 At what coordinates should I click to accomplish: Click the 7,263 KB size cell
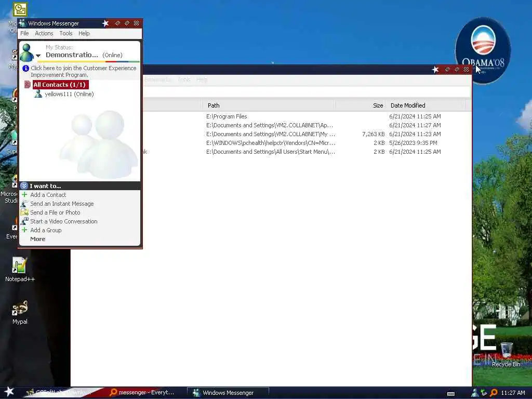(x=373, y=134)
